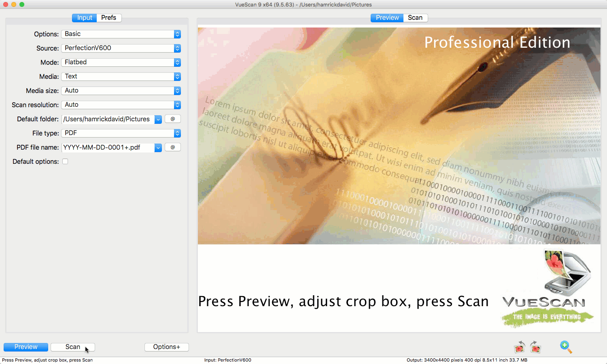607x364 pixels.
Task: Switch to the Prefs tab
Action: pyautogui.click(x=108, y=17)
